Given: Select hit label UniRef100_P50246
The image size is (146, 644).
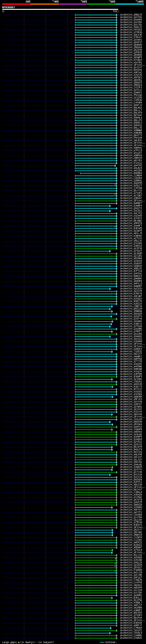Looking at the screenshot, I should pos(131,95).
